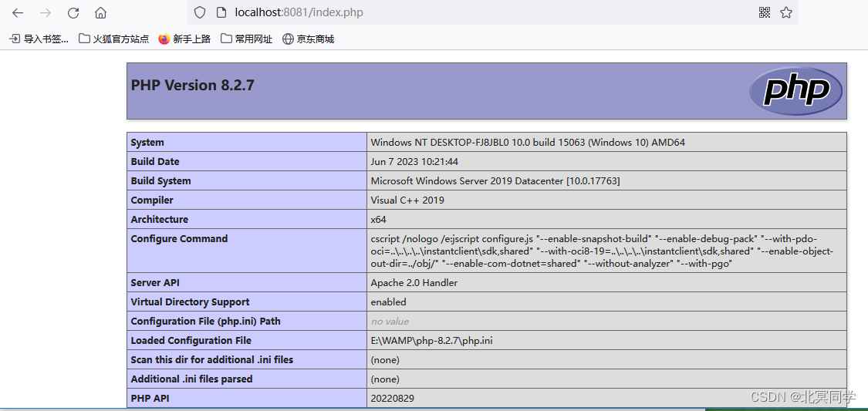The height and width of the screenshot is (411, 868).
Task: Click the 'Jun 7 2023 10:21:44' value
Action: (414, 161)
